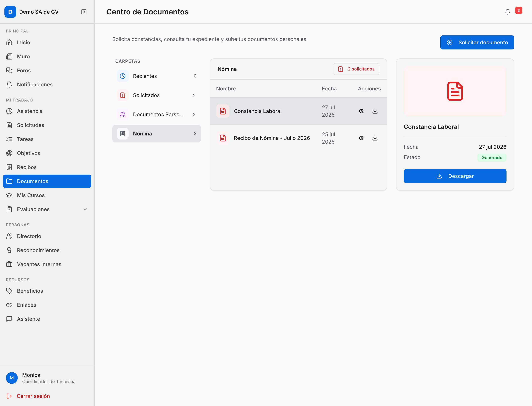Click the Recientes clock icon
The image size is (532, 406).
pos(123,76)
